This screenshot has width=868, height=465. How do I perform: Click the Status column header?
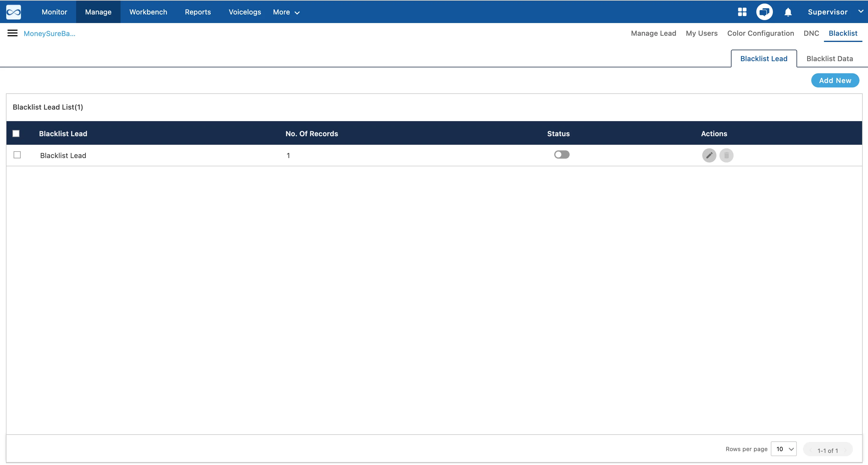558,134
